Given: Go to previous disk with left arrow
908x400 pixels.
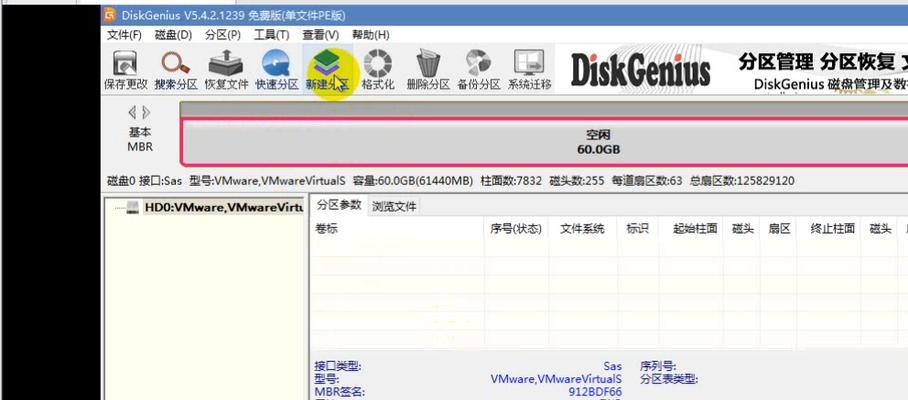Looking at the screenshot, I should pyautogui.click(x=132, y=112).
